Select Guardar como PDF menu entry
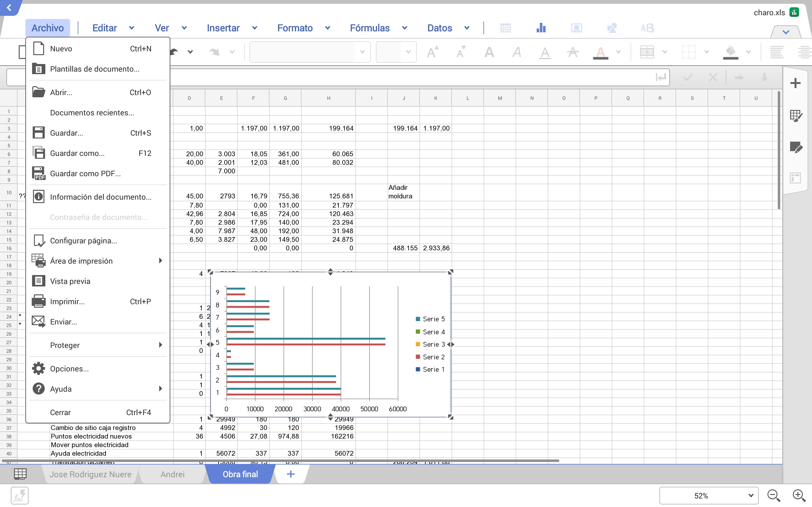The height and width of the screenshot is (507, 812). pyautogui.click(x=85, y=173)
